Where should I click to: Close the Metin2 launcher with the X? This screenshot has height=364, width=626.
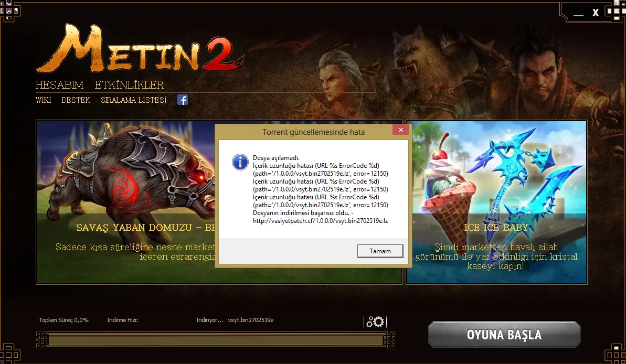596,13
